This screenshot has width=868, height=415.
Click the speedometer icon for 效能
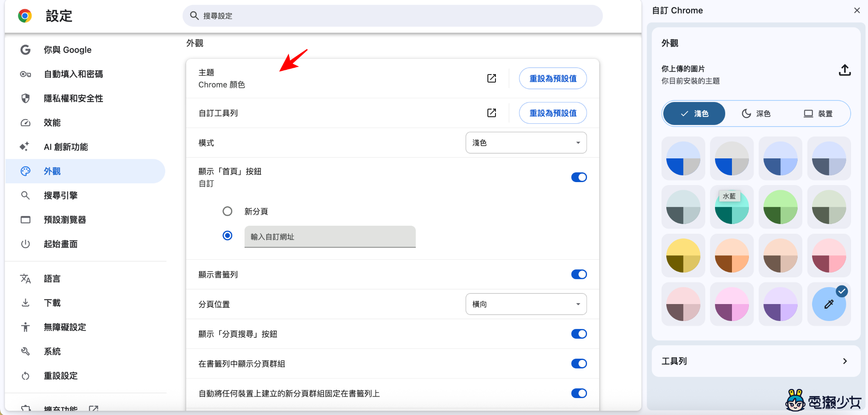25,123
